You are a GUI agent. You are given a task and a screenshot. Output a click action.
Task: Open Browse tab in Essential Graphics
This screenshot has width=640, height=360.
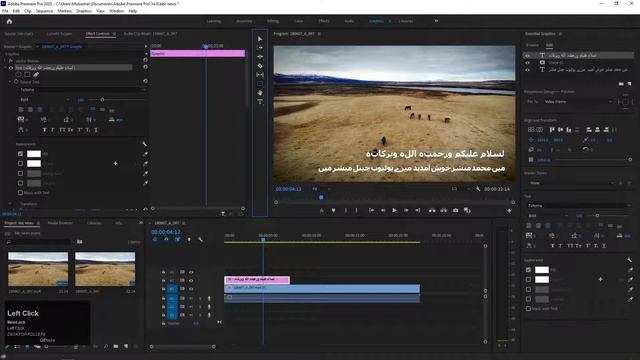coord(532,45)
